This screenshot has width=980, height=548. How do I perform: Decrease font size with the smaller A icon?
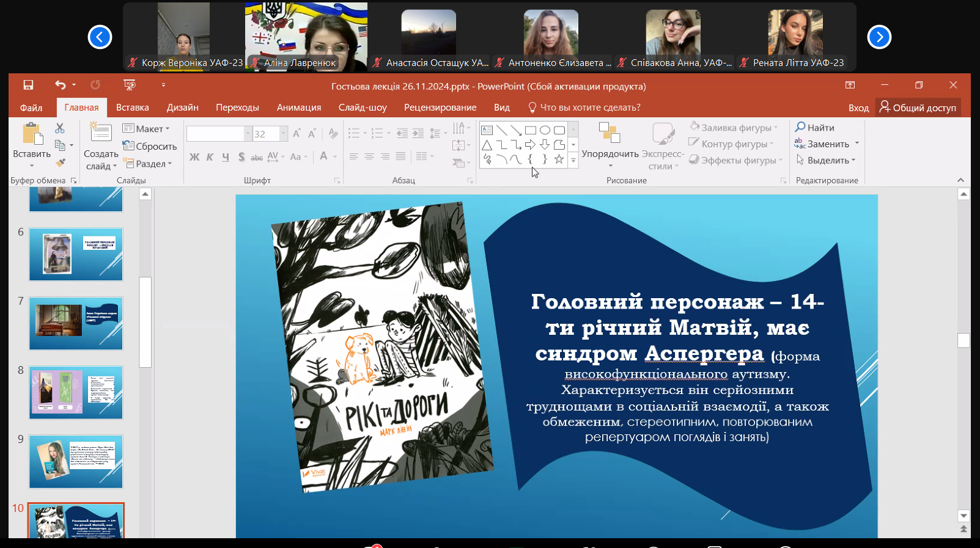312,134
